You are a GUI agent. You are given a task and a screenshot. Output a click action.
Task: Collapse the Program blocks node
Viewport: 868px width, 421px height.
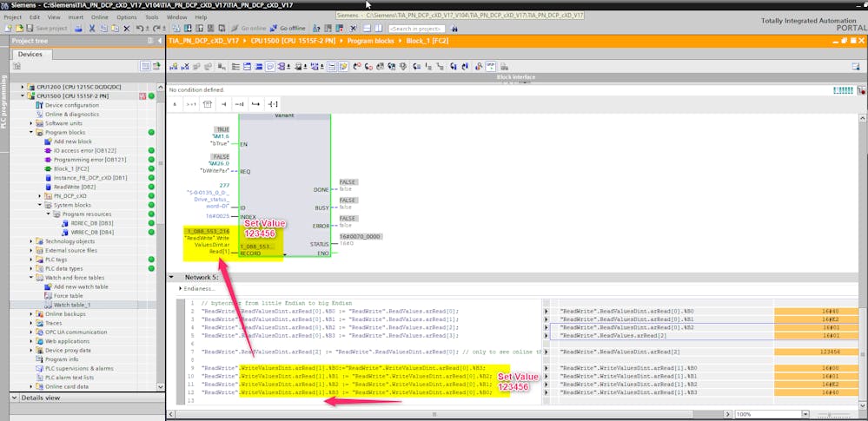pos(31,132)
